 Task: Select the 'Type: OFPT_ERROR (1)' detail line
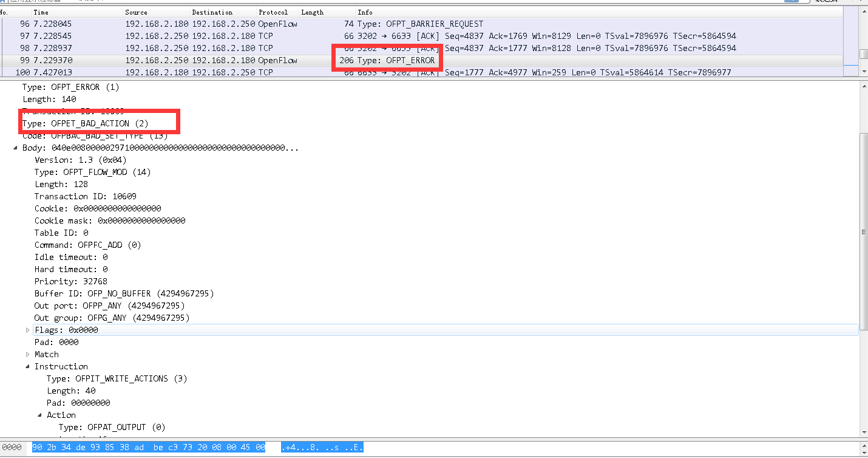point(70,87)
